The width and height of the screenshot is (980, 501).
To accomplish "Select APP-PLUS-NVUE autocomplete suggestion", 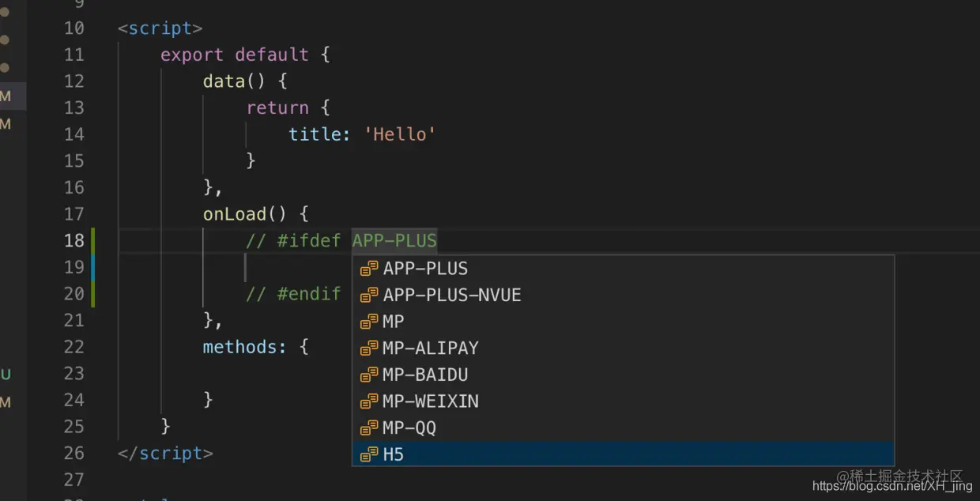I will (623, 295).
